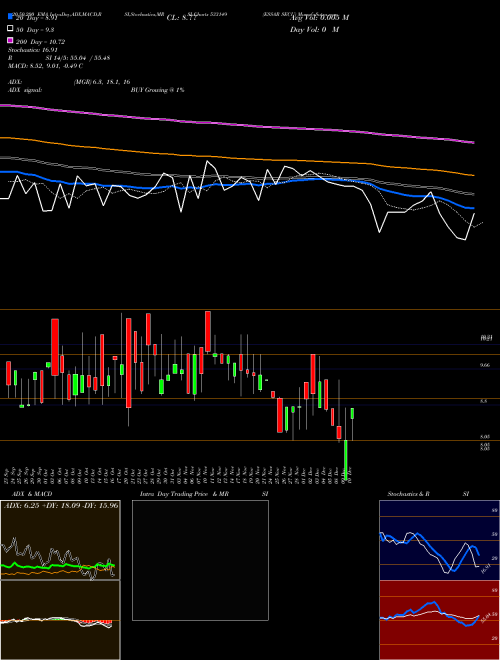Screen dimensions: 500x660
Task: Click the 'Stochastics & R' panel title
Action: point(408,494)
